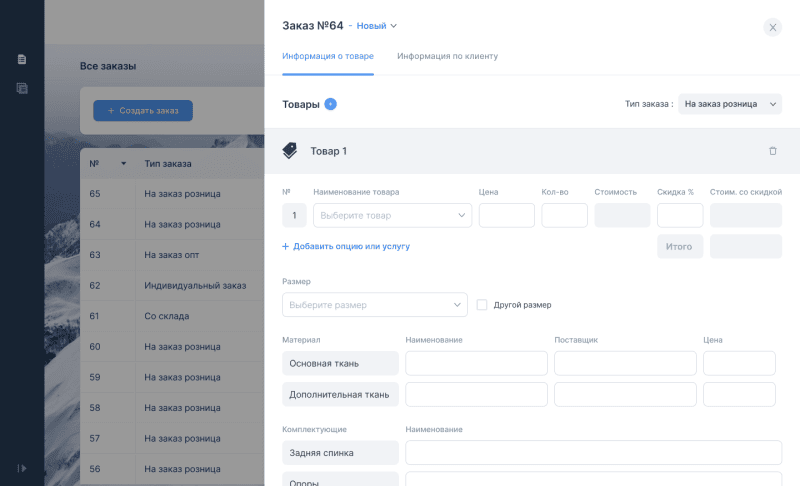Image resolution: width=800 pixels, height=486 pixels.
Task: Select order 63 На заказ опт
Action: pyautogui.click(x=172, y=255)
